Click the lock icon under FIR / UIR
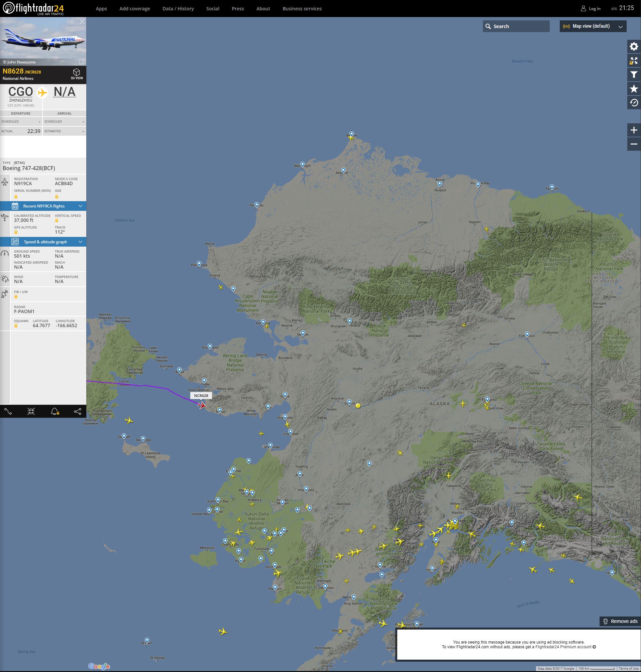 click(x=16, y=296)
